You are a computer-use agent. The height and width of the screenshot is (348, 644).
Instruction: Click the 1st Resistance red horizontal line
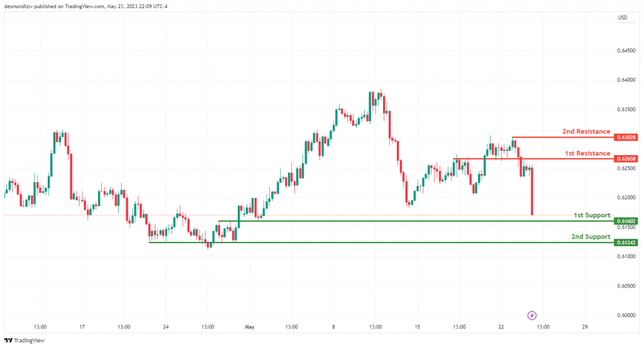533,158
